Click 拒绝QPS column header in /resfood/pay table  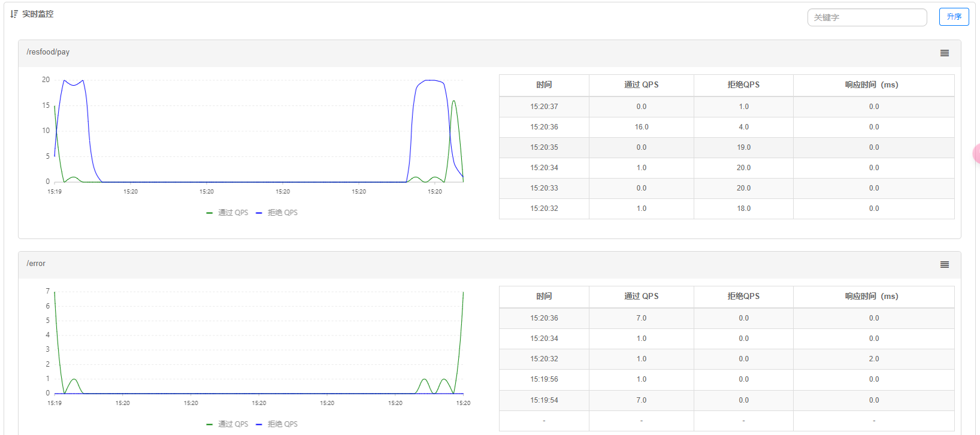[x=743, y=85]
